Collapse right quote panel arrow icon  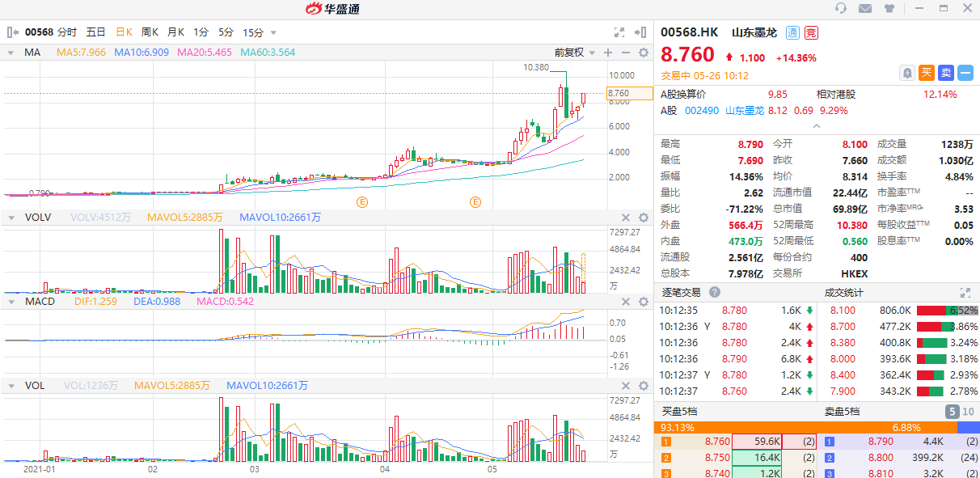[x=641, y=32]
